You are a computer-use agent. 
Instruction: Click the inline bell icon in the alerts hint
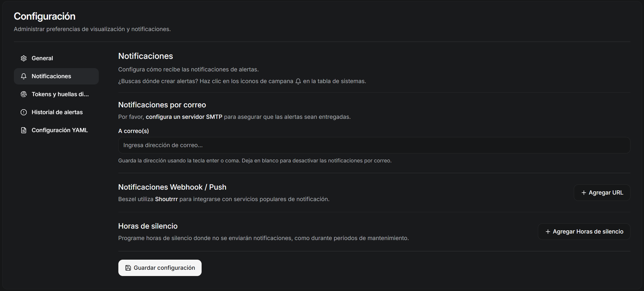pos(298,81)
